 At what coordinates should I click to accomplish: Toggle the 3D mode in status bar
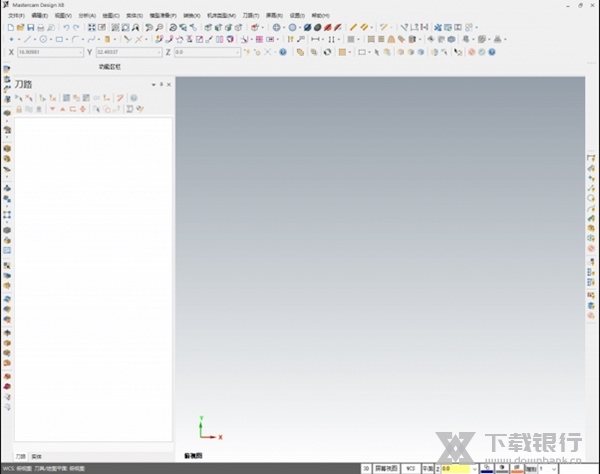click(x=367, y=467)
